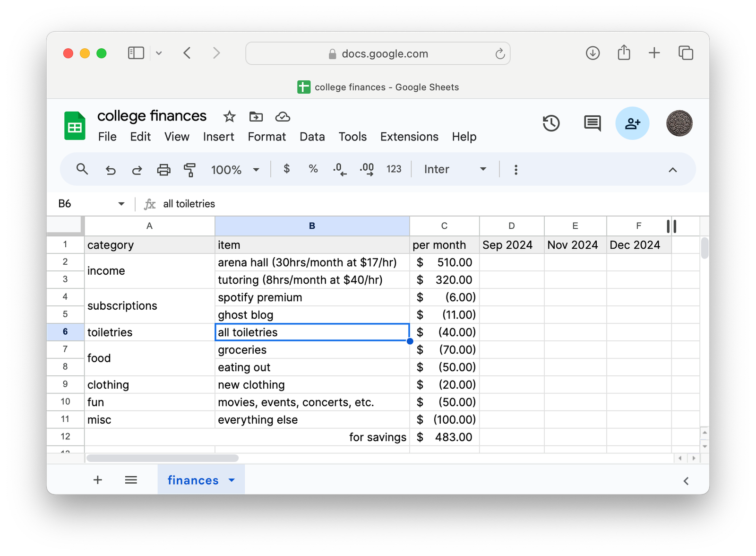
Task: Click the vertical scrollbar thumb
Action: (704, 248)
